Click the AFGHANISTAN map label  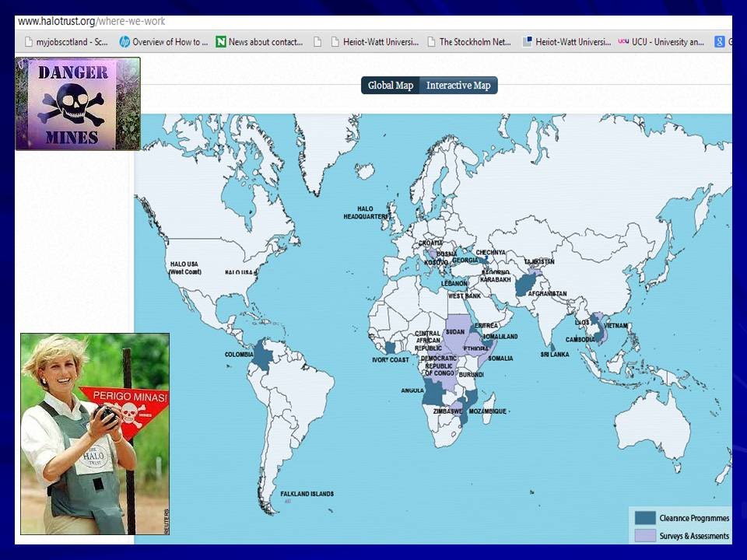click(547, 293)
